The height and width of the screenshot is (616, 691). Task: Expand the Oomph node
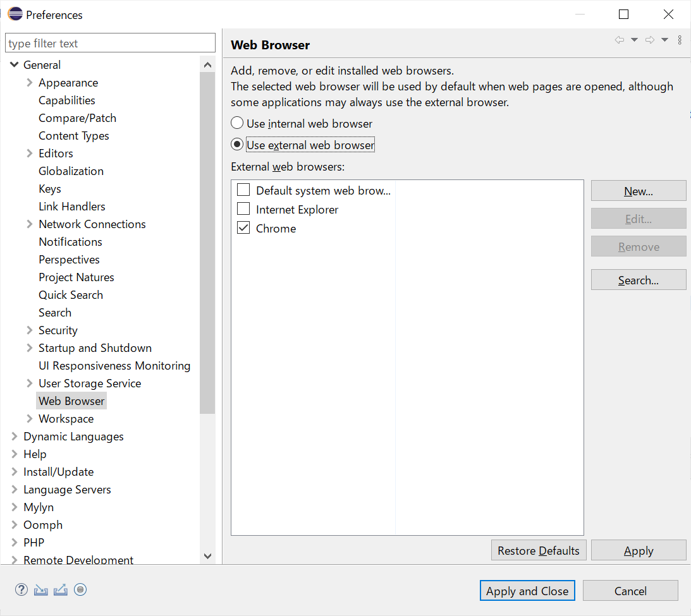coord(14,524)
